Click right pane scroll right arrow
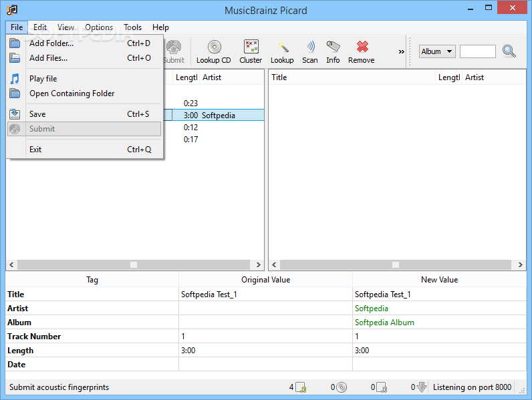The height and width of the screenshot is (400, 532). click(521, 264)
